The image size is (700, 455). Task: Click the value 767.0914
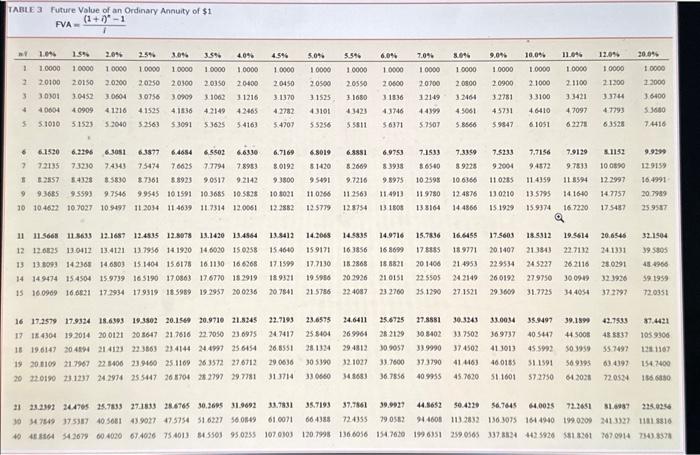coord(614,436)
